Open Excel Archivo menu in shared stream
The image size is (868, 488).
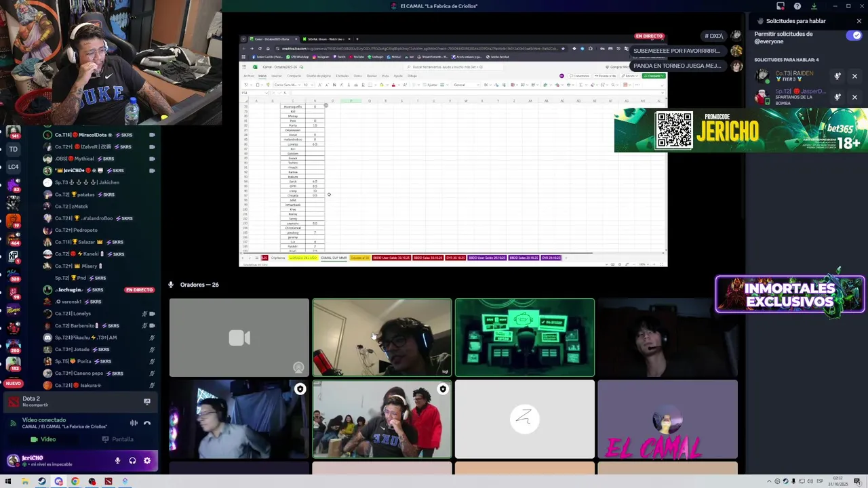point(249,76)
